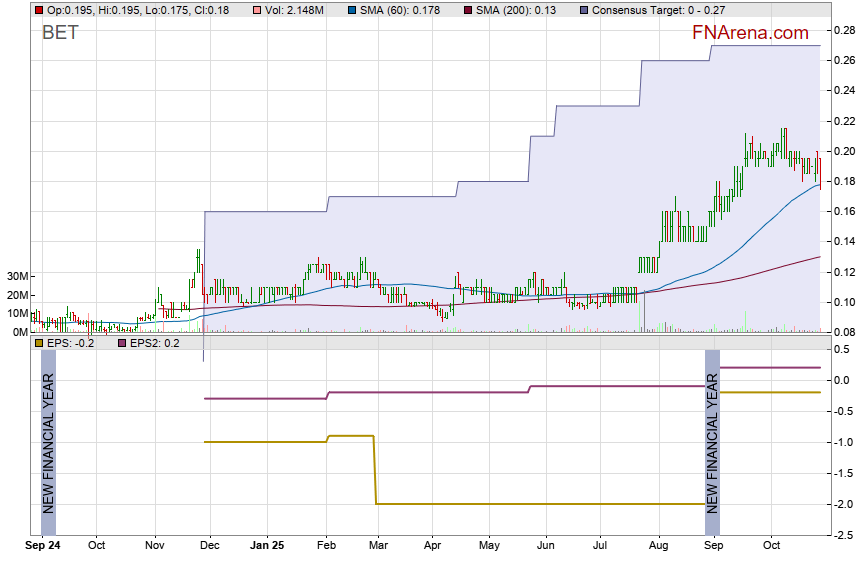The height and width of the screenshot is (566, 859).
Task: Click the olive EPS legend swatch
Action: (x=38, y=344)
